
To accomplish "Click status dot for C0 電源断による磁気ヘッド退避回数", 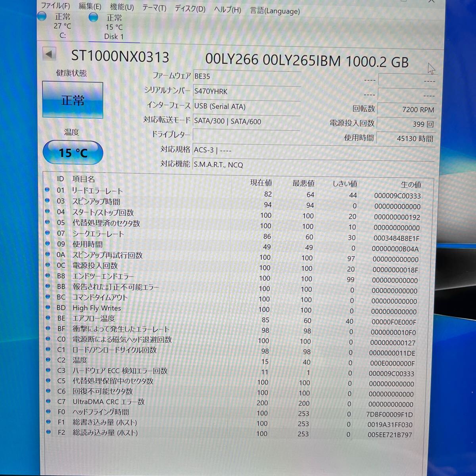I will click(48, 339).
